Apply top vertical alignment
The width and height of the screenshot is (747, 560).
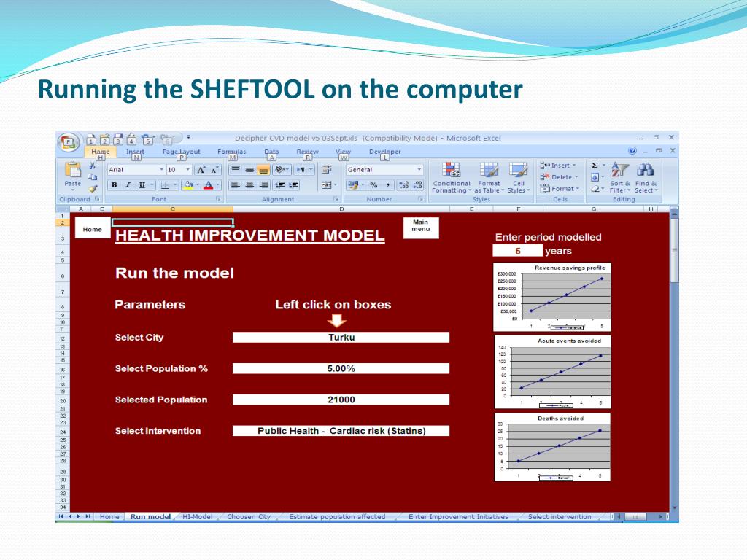coord(236,169)
